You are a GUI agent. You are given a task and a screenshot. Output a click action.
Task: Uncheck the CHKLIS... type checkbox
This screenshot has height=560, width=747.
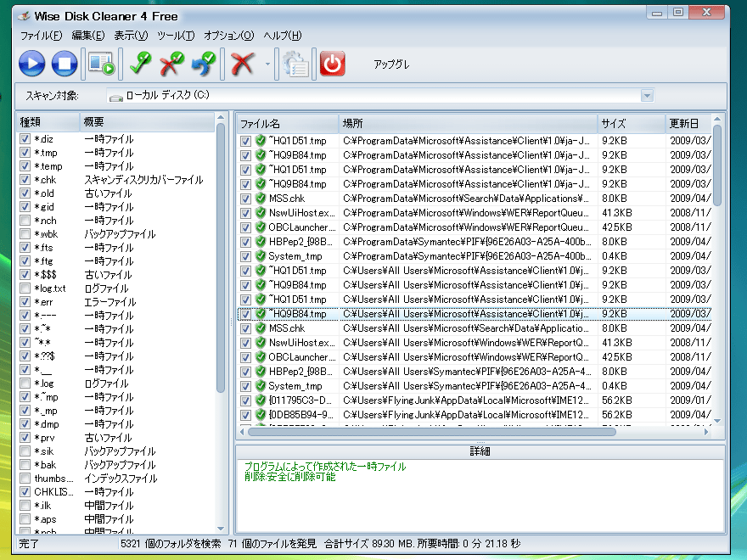(x=25, y=491)
